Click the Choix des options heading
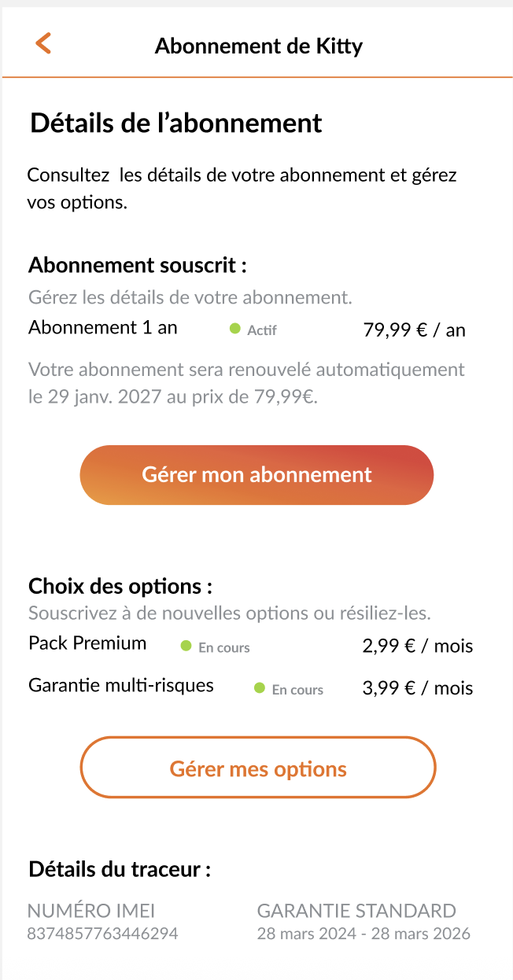This screenshot has height=980, width=513. [x=120, y=586]
